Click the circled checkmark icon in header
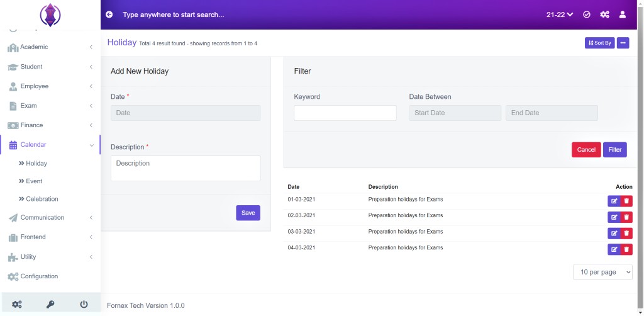The image size is (644, 316). [x=587, y=15]
